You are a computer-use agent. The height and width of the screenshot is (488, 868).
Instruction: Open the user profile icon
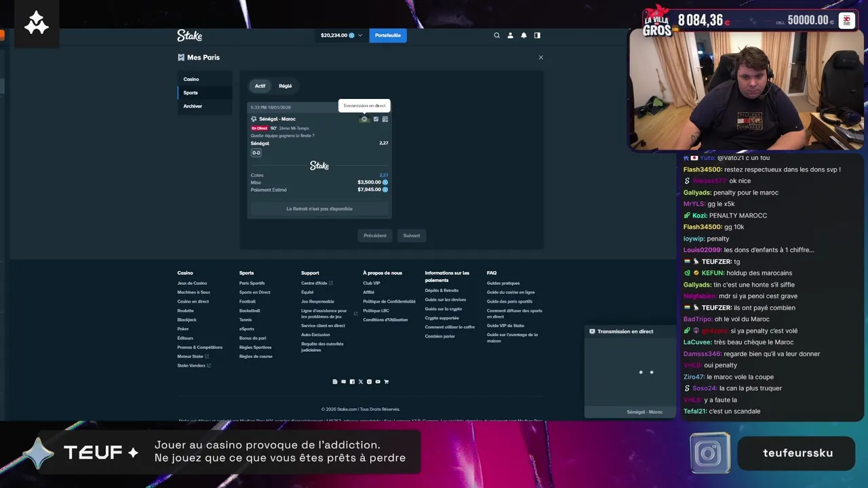coord(510,35)
